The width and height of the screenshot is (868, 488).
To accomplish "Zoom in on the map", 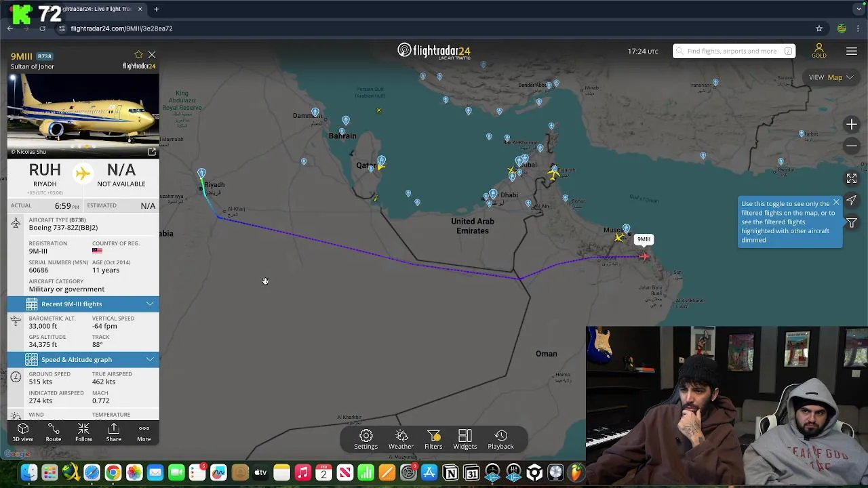I will coord(852,124).
